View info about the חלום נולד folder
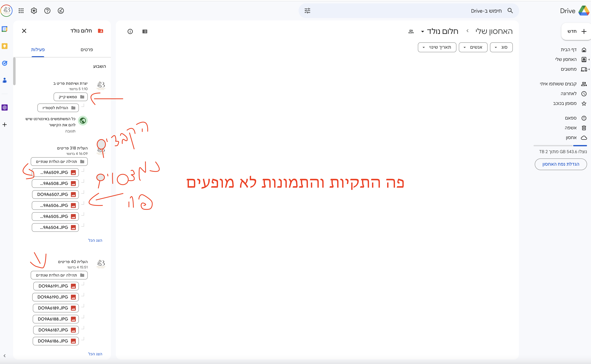591x364 pixels. [130, 31]
